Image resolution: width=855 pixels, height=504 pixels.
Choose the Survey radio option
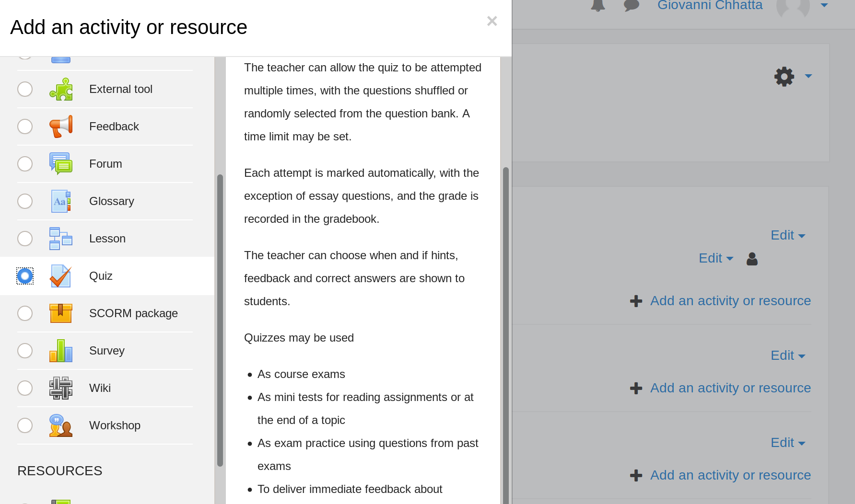[x=25, y=351]
